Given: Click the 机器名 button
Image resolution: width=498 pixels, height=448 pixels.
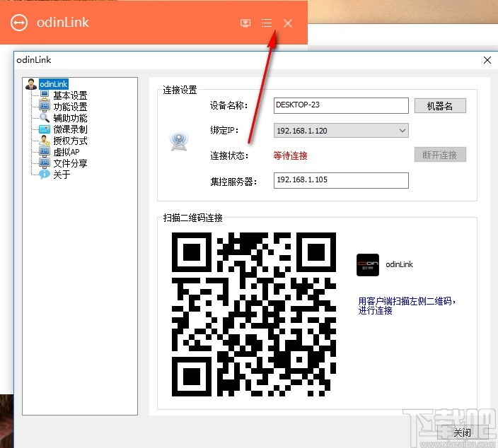Looking at the screenshot, I should pyautogui.click(x=440, y=106).
